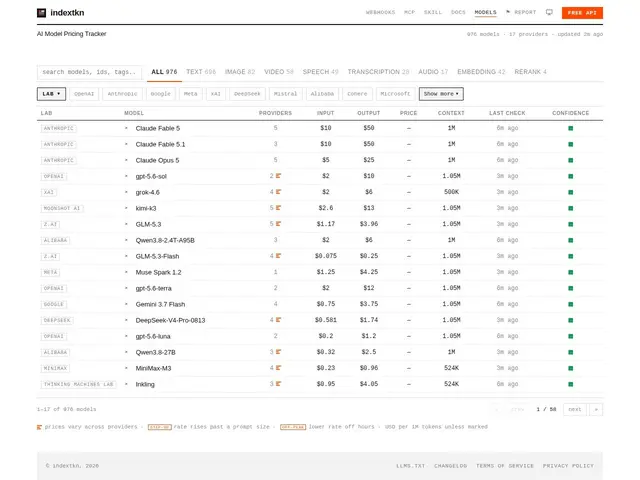Toggle the Cohere lab filter chip
The image size is (640, 480).
pyautogui.click(x=357, y=94)
